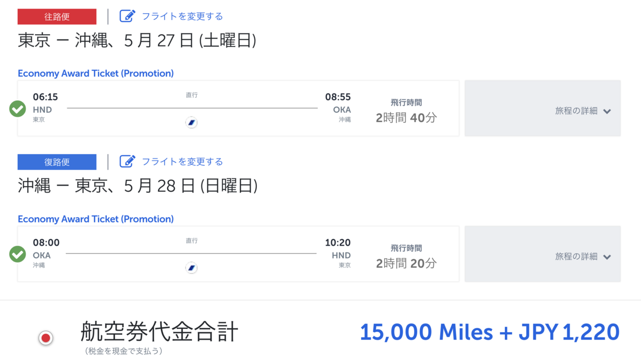Click airline logo on return flight line
Image resolution: width=641 pixels, height=364 pixels.
click(192, 268)
